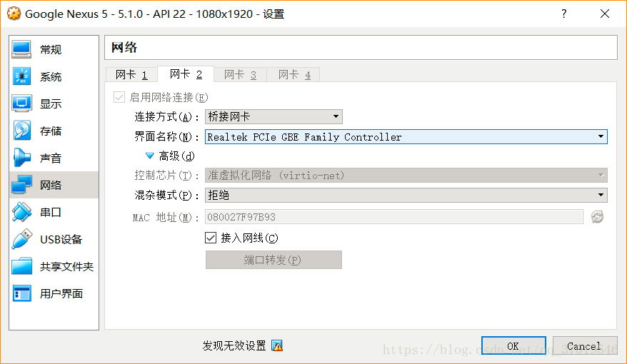Switch to the 网卡 3 tab

(240, 75)
